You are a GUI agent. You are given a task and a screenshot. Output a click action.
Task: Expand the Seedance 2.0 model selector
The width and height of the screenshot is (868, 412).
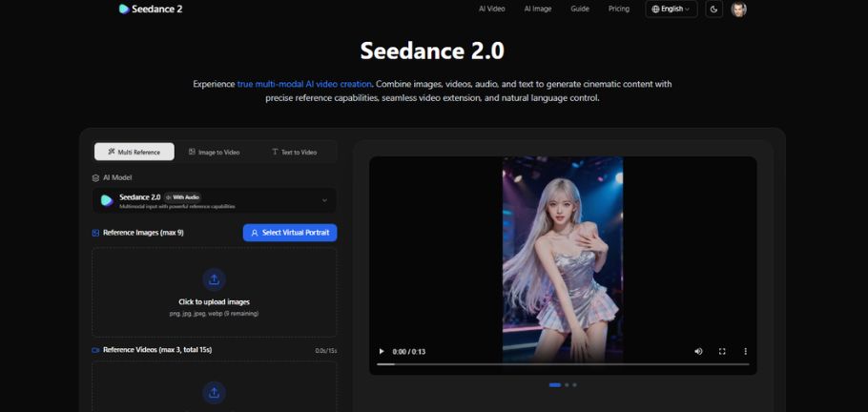215,200
